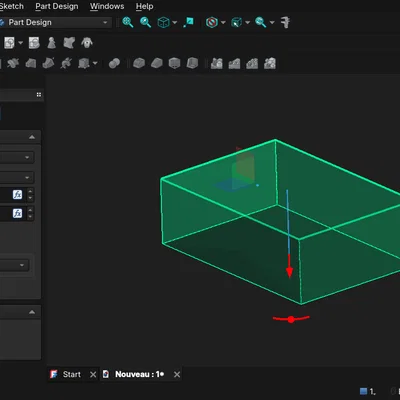Close the Nouveau : 1 document tab
Viewport: 400px width, 400px height.
click(x=177, y=375)
